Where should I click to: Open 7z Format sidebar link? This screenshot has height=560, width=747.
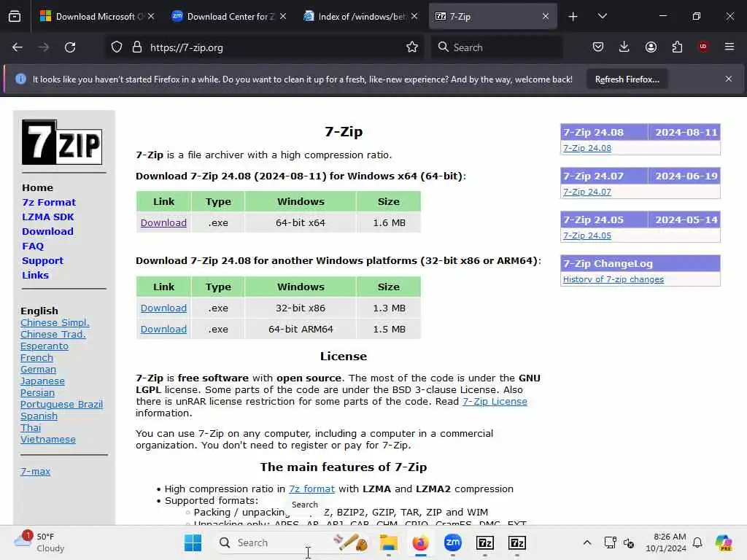pyautogui.click(x=49, y=203)
